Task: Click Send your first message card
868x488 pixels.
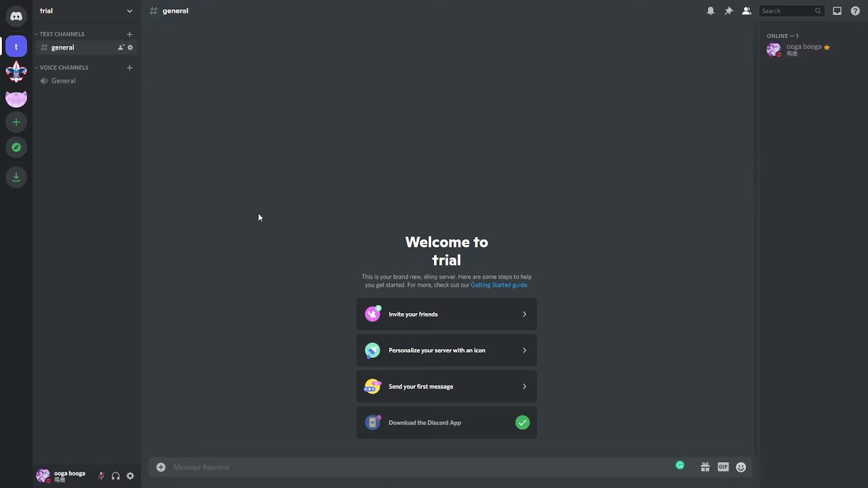Action: pos(446,386)
